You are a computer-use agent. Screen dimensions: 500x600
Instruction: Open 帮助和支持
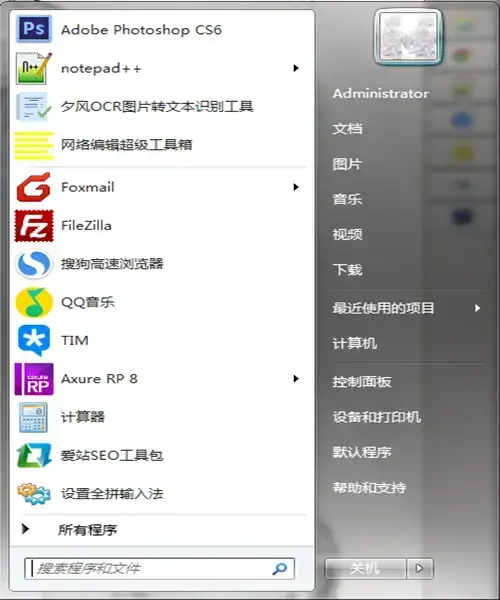coord(369,488)
